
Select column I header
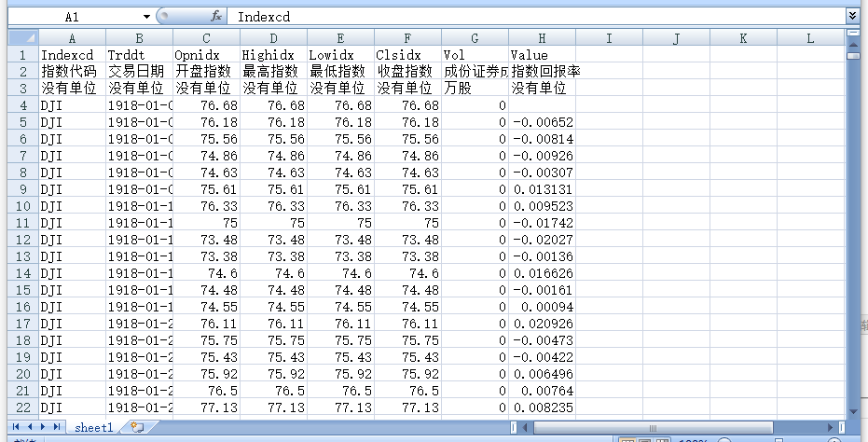[x=609, y=37]
